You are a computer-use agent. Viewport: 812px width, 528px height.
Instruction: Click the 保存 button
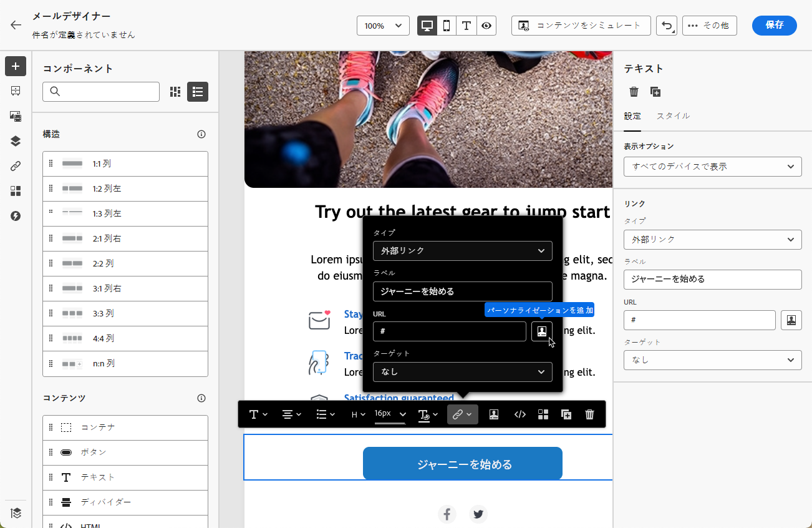click(x=774, y=25)
